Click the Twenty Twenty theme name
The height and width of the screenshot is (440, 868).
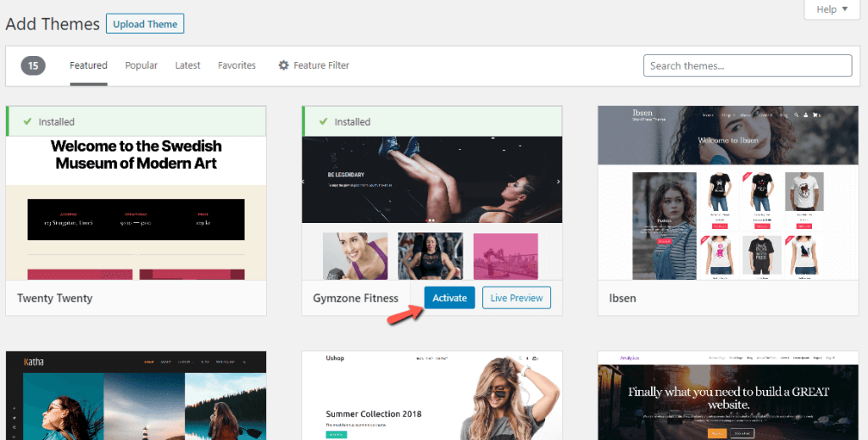point(55,298)
